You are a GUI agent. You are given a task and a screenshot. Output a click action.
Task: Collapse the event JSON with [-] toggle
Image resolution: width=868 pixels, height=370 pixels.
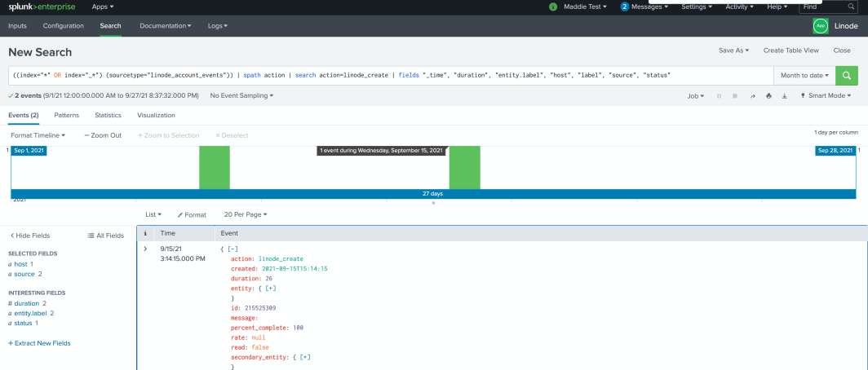(232, 248)
